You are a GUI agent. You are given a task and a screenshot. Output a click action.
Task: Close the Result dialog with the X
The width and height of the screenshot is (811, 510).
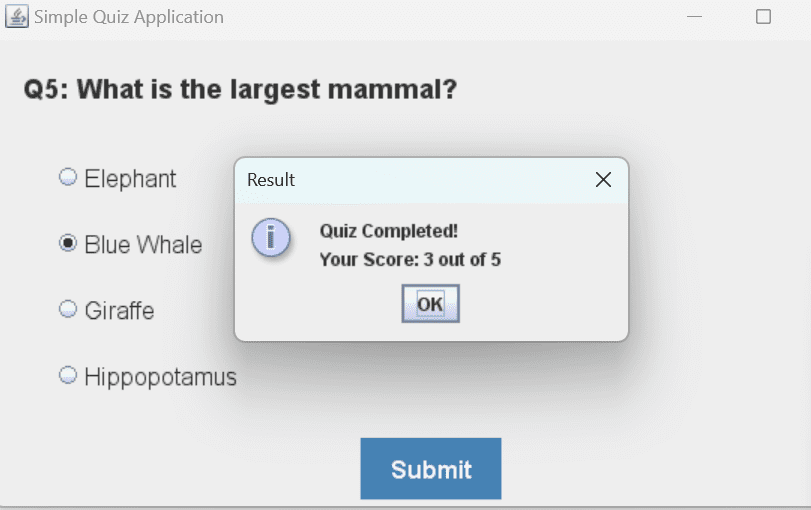tap(603, 180)
